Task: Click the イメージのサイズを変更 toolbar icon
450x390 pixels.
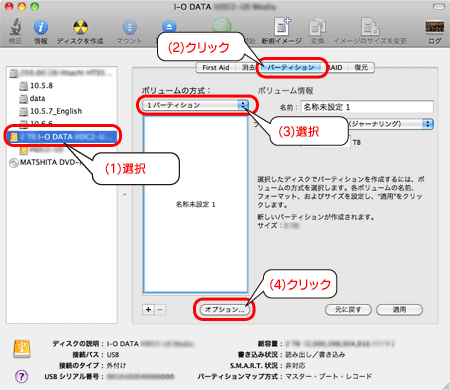Action: (370, 27)
